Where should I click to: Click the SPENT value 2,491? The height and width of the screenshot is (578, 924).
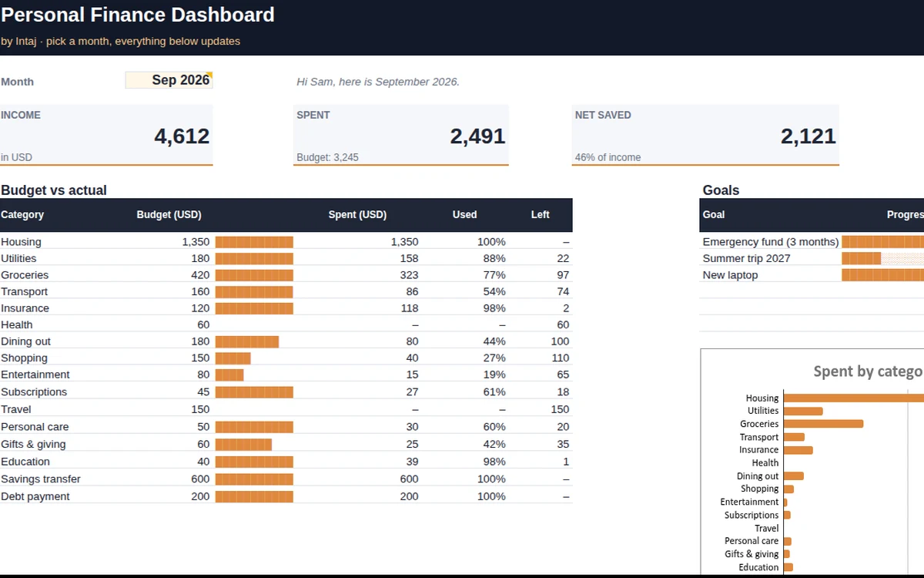477,136
